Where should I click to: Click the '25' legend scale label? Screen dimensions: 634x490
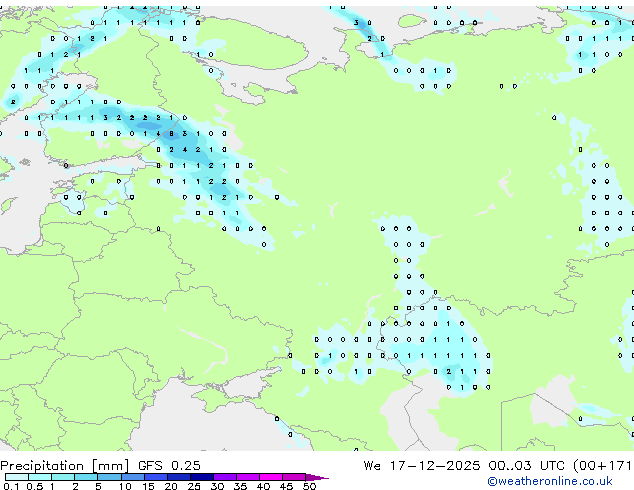tap(194, 486)
